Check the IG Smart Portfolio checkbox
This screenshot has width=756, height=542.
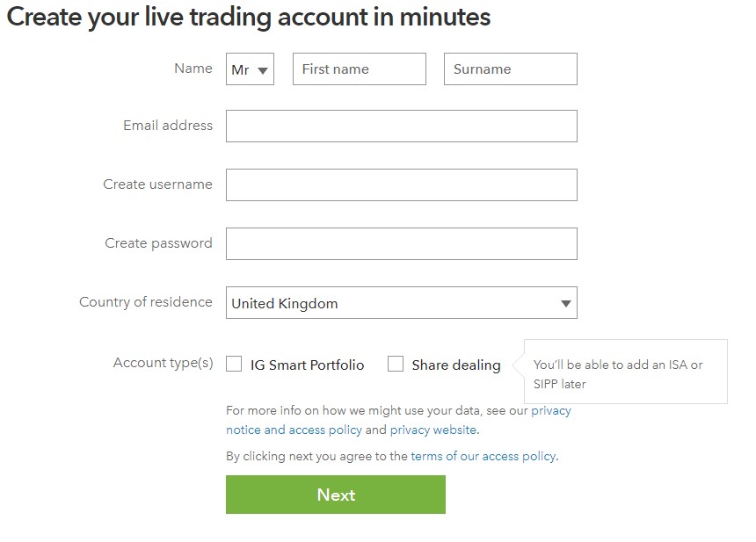[x=234, y=363]
